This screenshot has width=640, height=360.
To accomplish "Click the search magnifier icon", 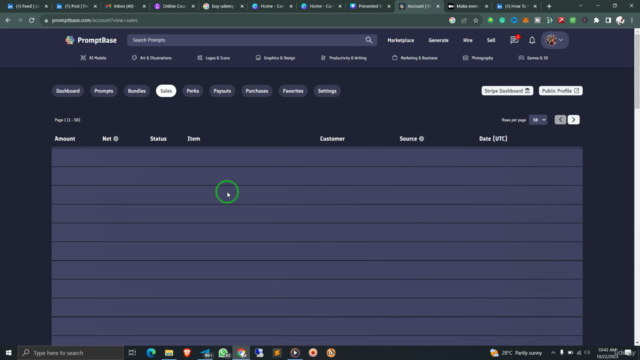I will click(x=369, y=40).
